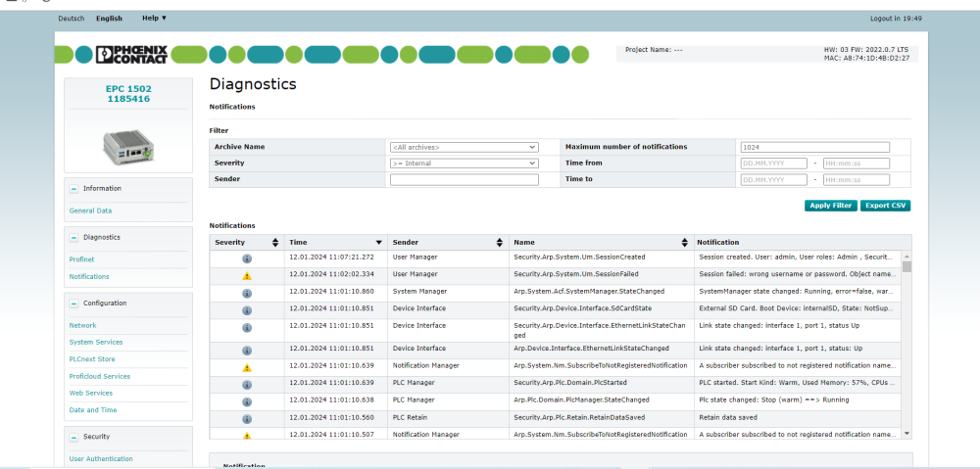Open the Help menu
Screen dimensions: 980x469
tap(154, 18)
